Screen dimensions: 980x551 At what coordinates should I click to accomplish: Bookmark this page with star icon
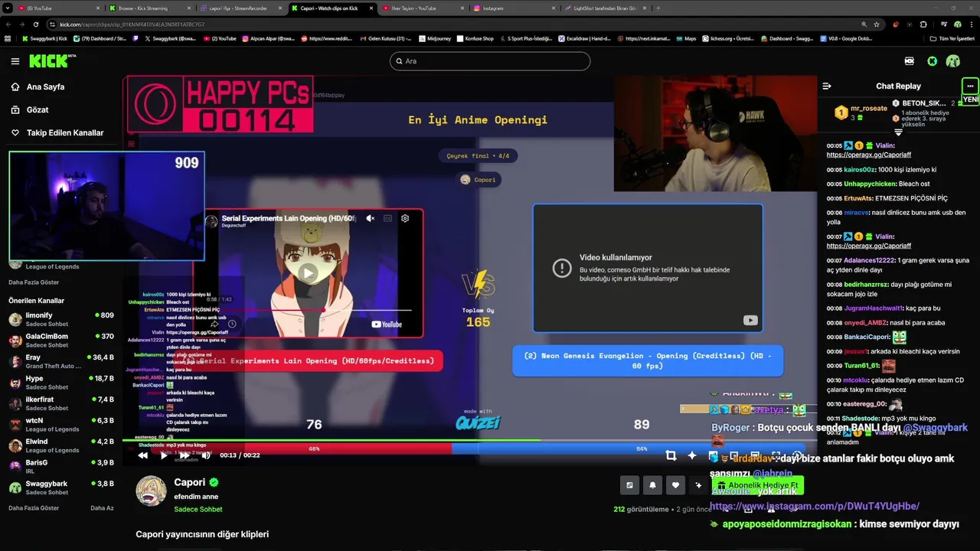877,24
